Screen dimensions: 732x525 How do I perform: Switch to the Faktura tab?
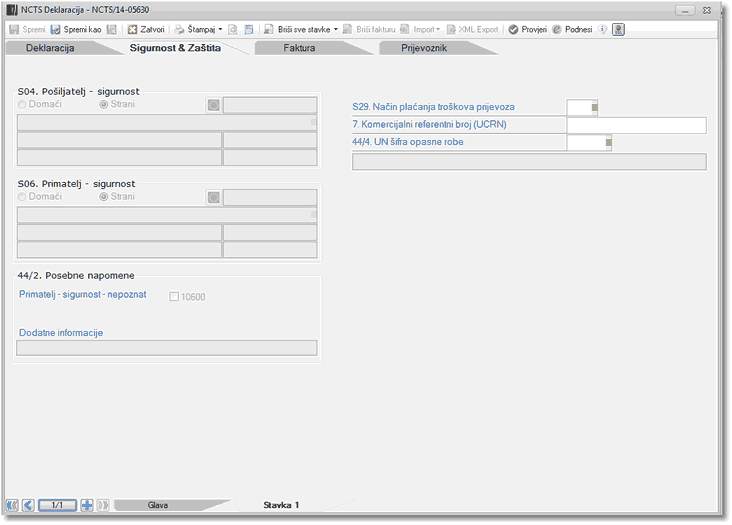pyautogui.click(x=299, y=48)
